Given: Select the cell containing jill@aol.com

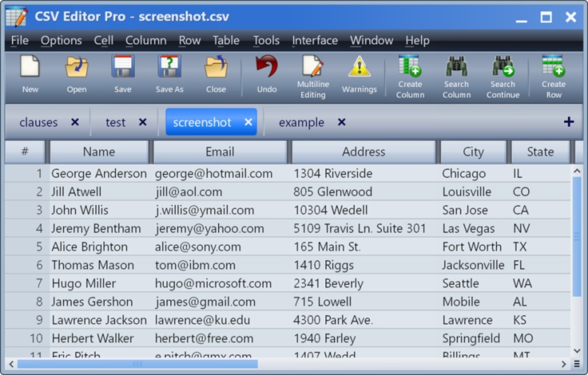Looking at the screenshot, I should 189,192.
